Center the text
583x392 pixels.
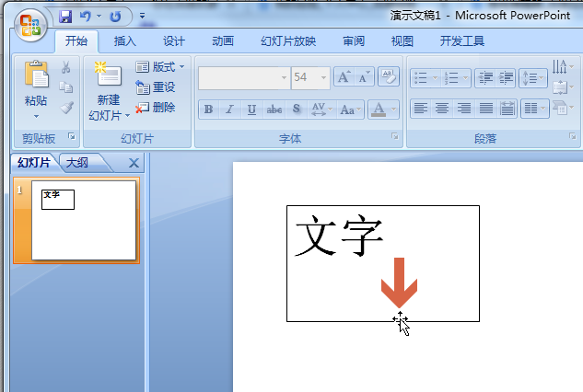(442, 109)
